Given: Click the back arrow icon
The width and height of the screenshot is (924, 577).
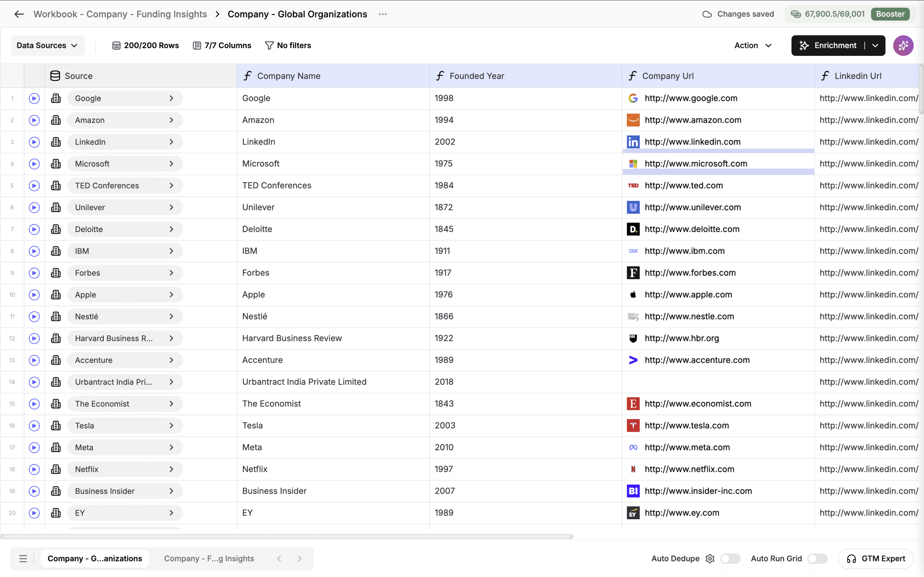Looking at the screenshot, I should pos(19,14).
